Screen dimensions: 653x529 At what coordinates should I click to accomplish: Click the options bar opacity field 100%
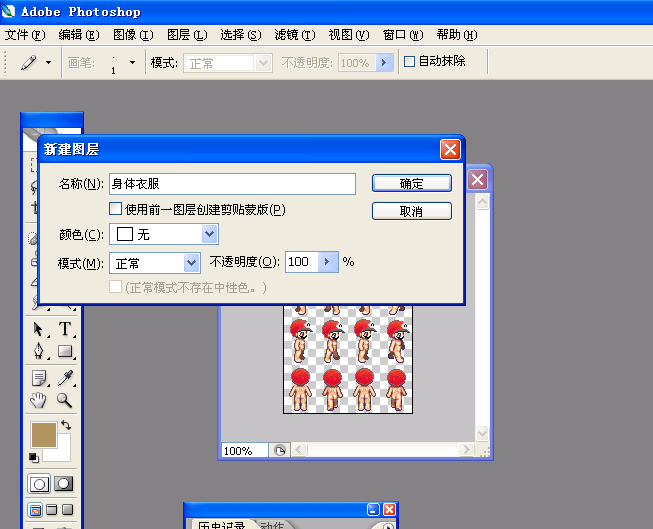click(357, 63)
